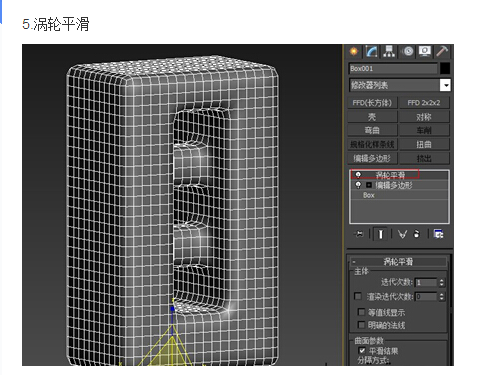Screen dimensions: 480x375
Task: Open the Display command panel tab
Action: pos(425,51)
